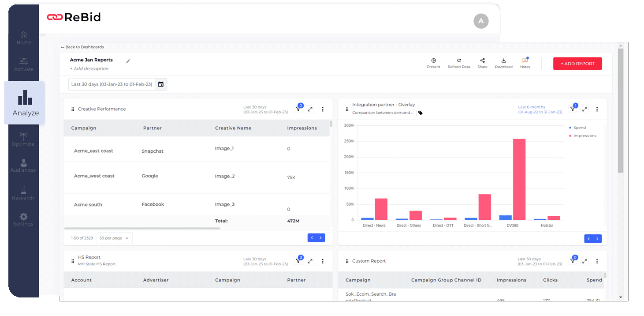This screenshot has width=644, height=316.
Task: Open filter on Custom Report
Action: (573, 261)
